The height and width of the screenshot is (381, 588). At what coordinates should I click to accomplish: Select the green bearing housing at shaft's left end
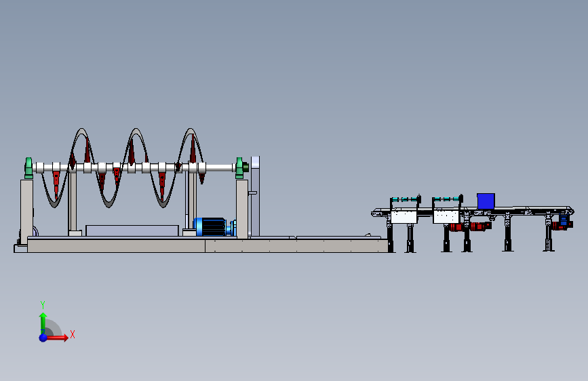(x=28, y=167)
